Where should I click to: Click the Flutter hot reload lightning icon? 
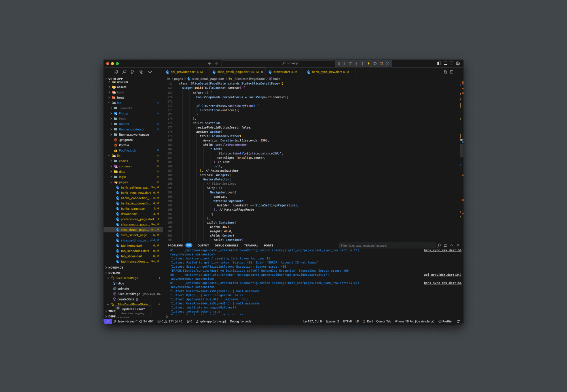point(369,64)
